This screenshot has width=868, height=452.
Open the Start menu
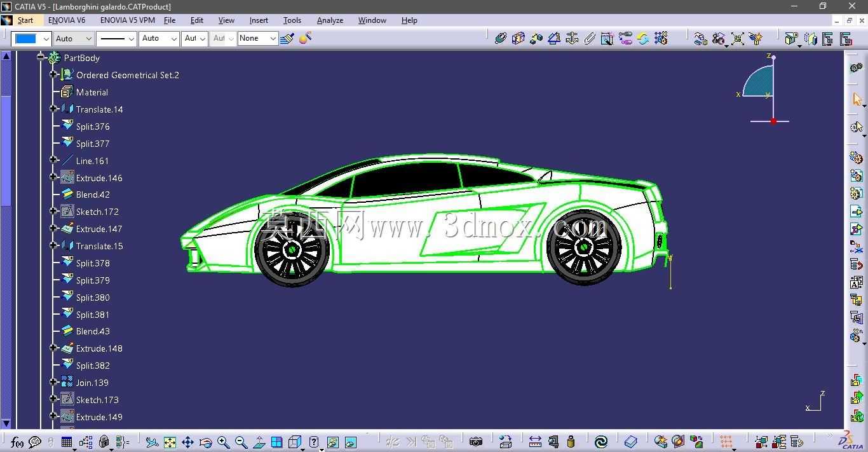pyautogui.click(x=25, y=20)
